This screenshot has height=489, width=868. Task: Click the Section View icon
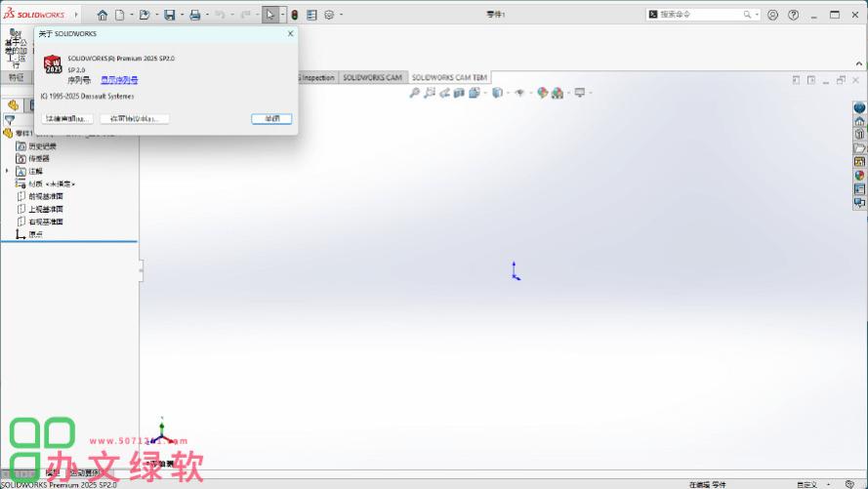point(459,93)
